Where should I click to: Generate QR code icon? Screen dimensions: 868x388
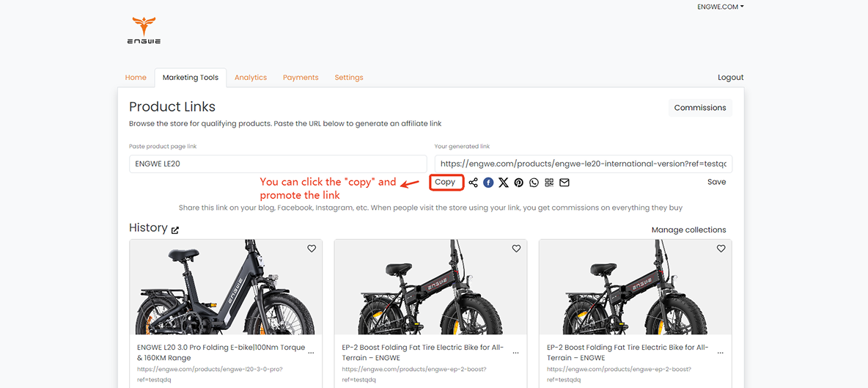click(549, 183)
